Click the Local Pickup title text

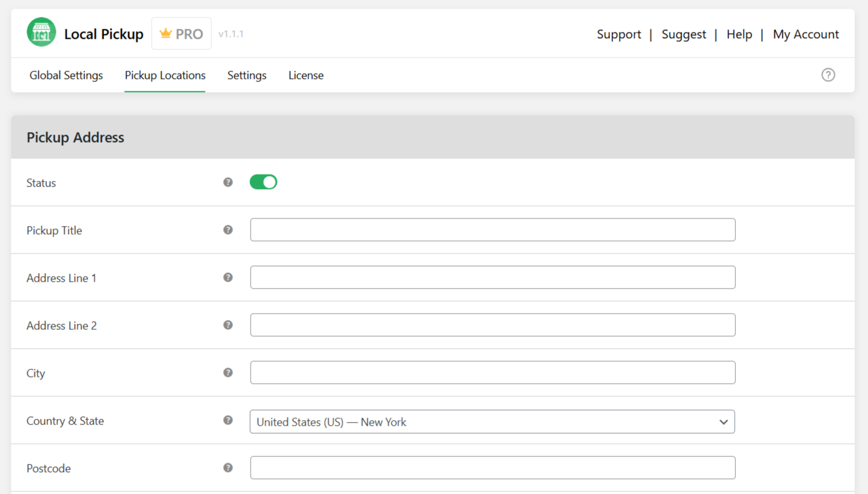click(104, 34)
